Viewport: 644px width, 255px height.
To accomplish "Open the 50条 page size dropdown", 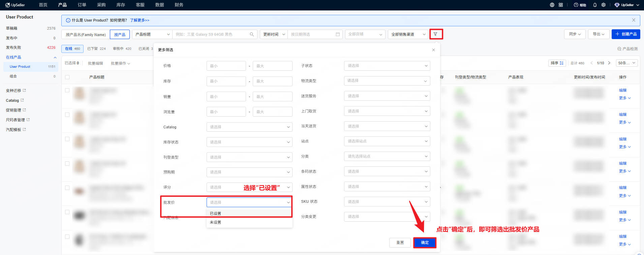I will click(627, 63).
